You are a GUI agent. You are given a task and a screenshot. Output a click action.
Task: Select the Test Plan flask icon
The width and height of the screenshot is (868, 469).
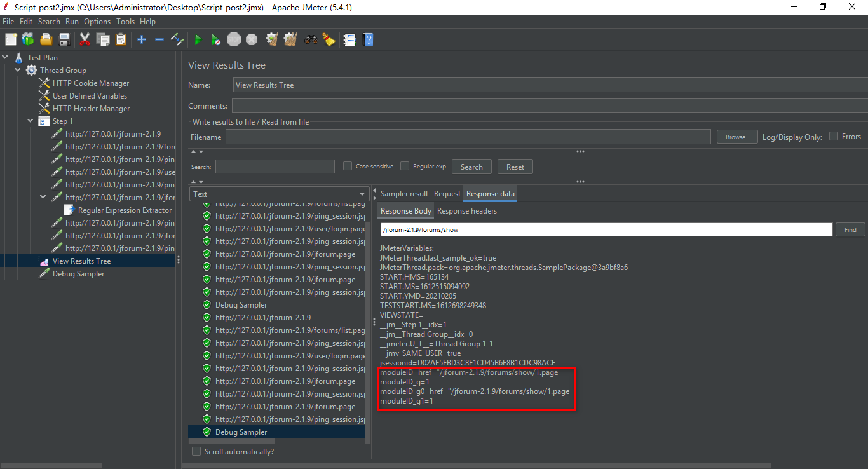(18, 57)
